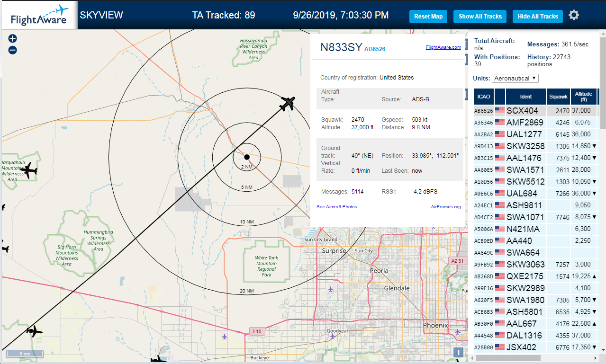Click position value 33.985°, -112.501°
This screenshot has width=606, height=364.
435,156
